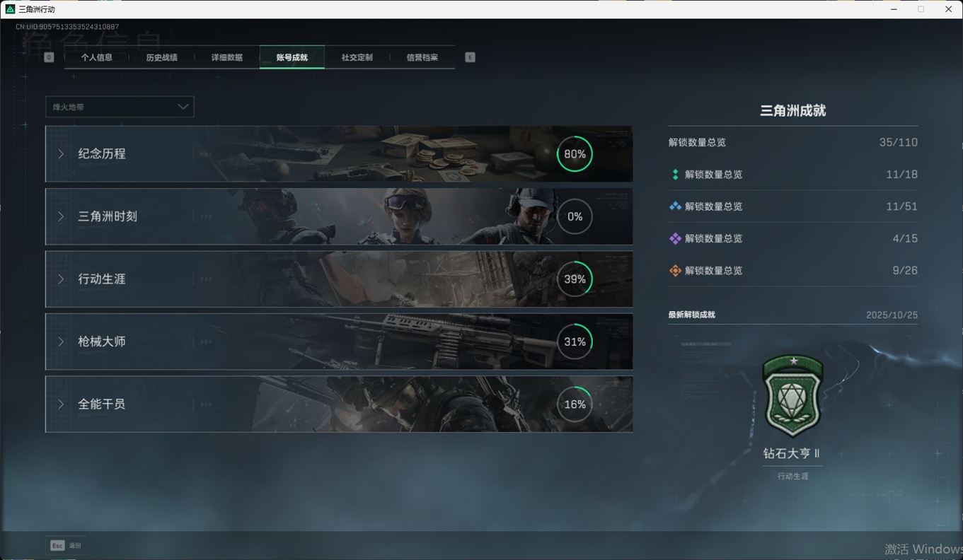
Task: Click the blue tier achievement icon
Action: point(675,206)
